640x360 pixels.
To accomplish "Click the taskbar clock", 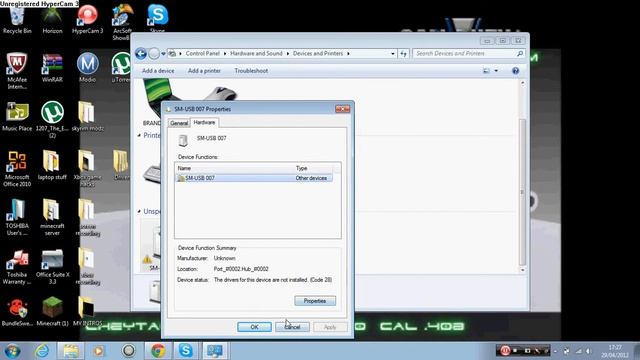I will [x=615, y=351].
